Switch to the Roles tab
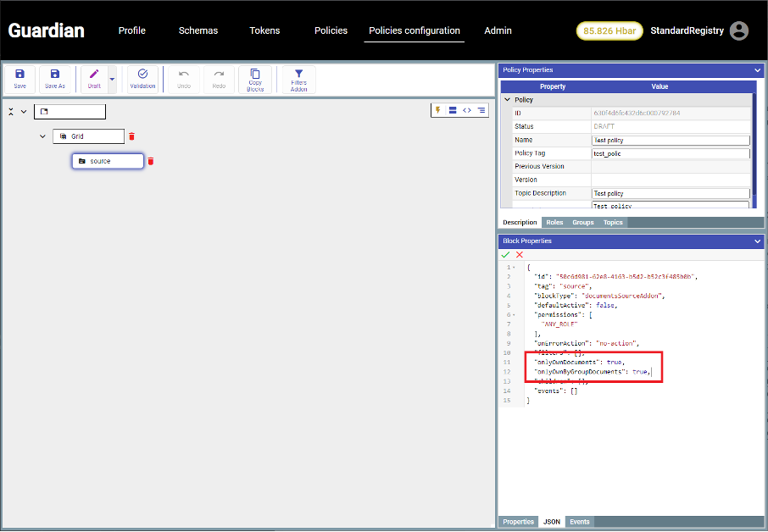 pos(554,223)
